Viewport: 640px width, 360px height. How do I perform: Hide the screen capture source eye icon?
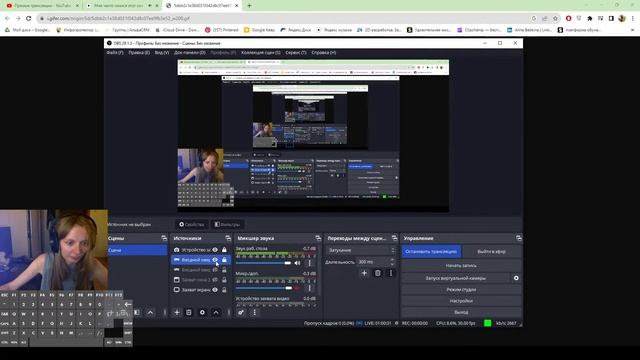[215, 290]
